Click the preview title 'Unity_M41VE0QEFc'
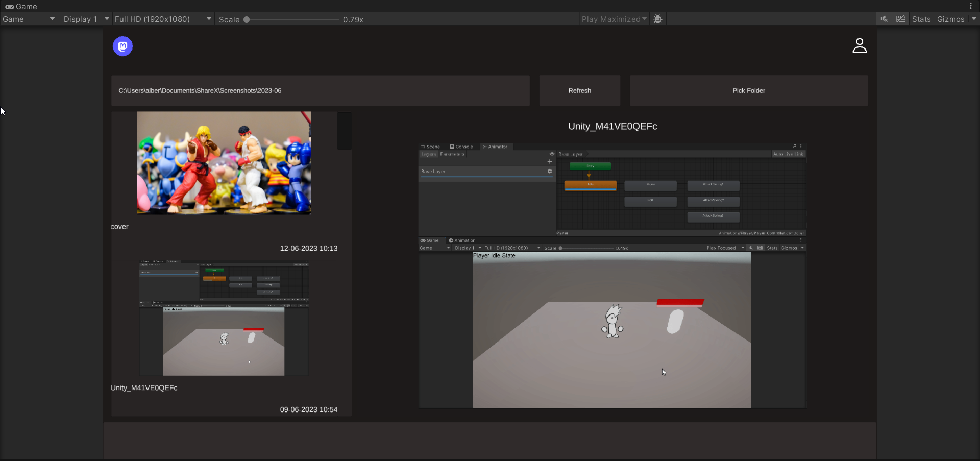This screenshot has width=980, height=461. (x=612, y=126)
